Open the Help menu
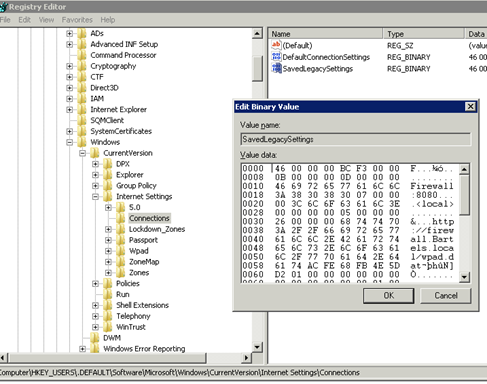The height and width of the screenshot is (384, 487). click(x=108, y=20)
